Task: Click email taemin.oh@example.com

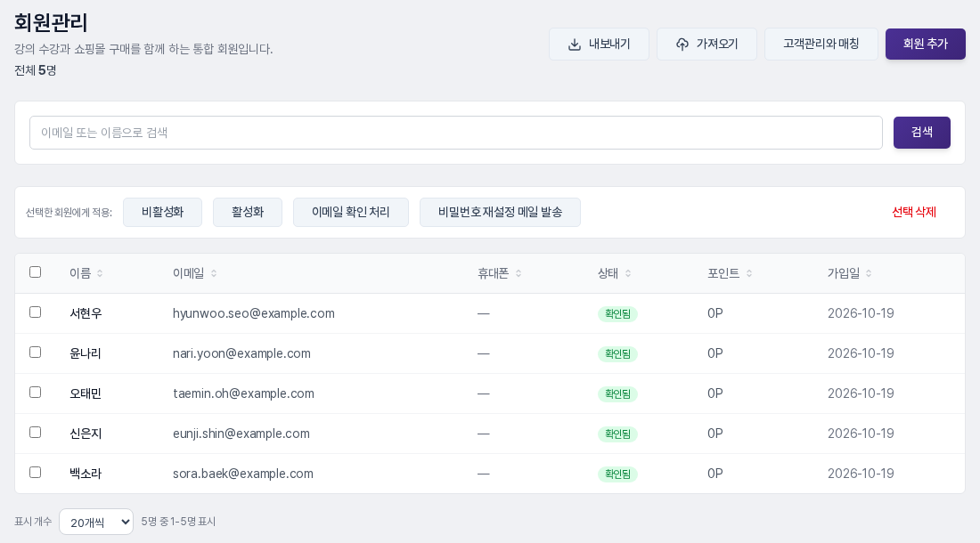Action: click(x=244, y=393)
